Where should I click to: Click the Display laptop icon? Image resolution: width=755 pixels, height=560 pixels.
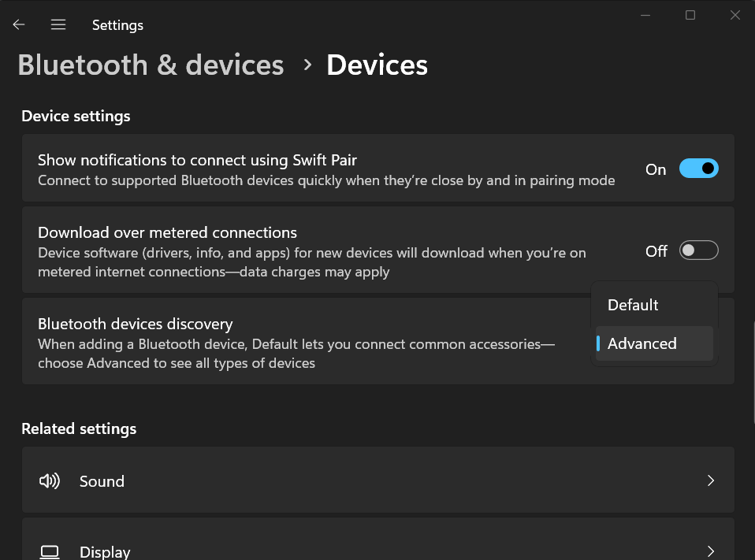click(x=50, y=552)
